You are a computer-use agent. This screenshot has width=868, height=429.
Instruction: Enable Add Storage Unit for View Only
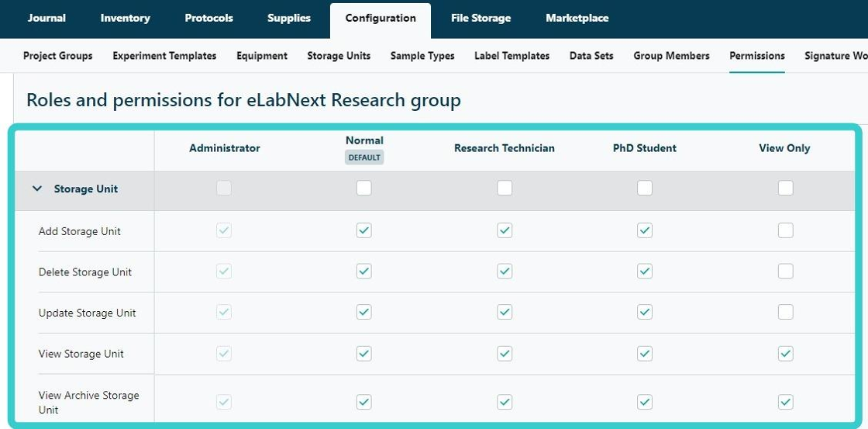(785, 230)
